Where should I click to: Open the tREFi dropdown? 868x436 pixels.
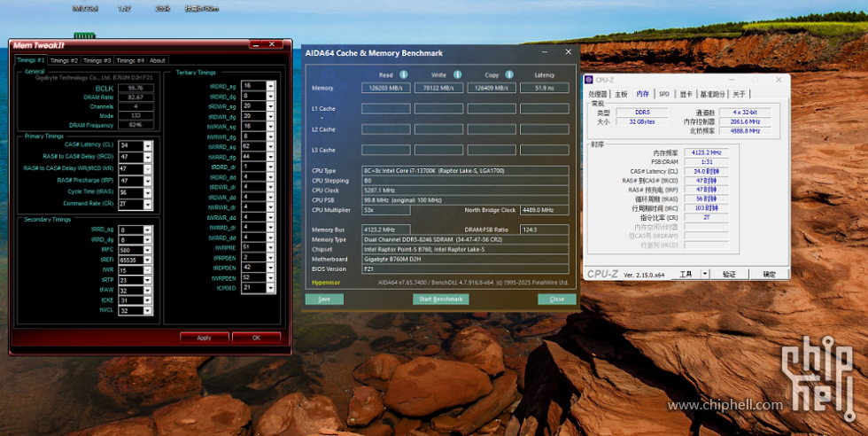click(147, 260)
